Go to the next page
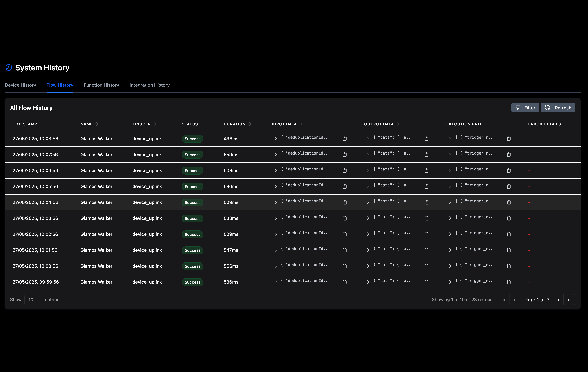Viewport: 588px width, 372px height. click(558, 300)
